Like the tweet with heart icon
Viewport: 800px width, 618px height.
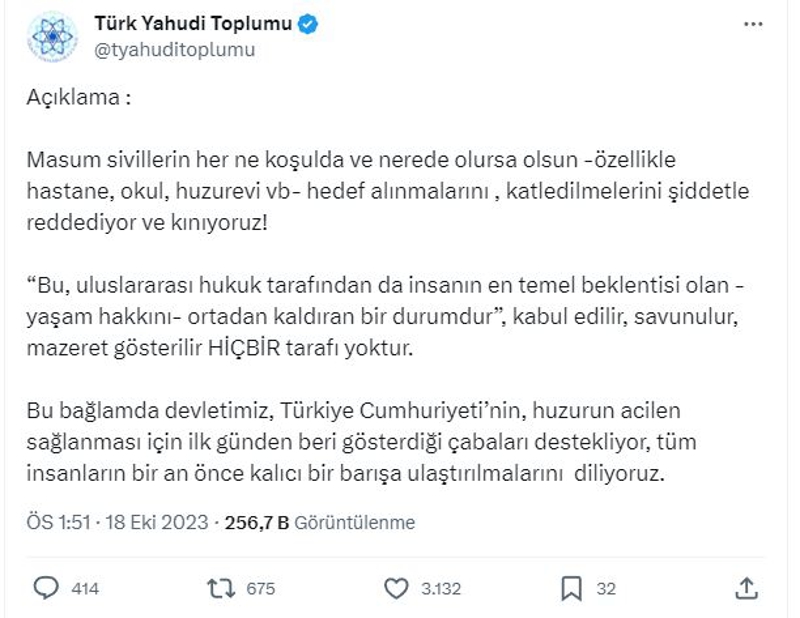pos(396,588)
